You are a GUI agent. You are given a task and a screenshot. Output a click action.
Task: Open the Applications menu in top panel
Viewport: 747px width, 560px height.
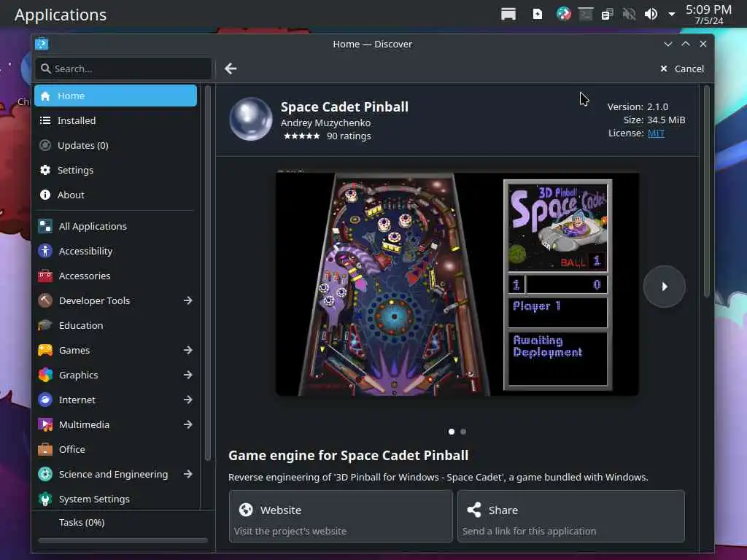click(61, 15)
